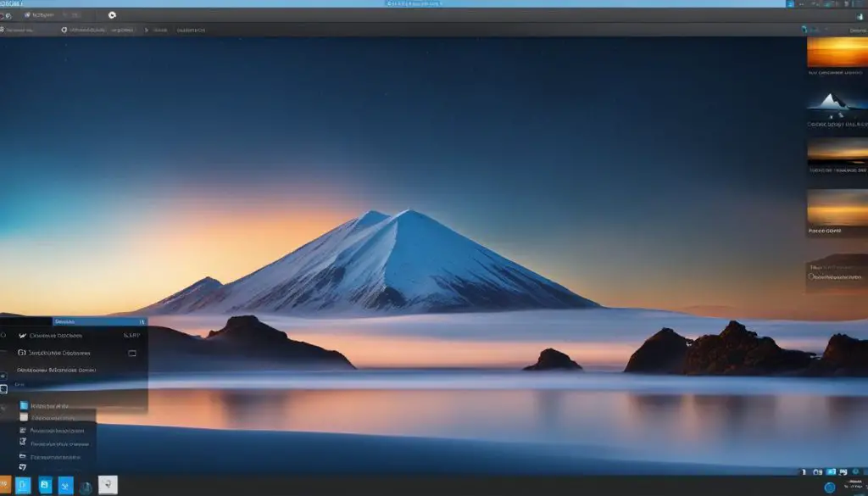
Task: Click the small rectangle icon on the G row
Action: point(132,354)
